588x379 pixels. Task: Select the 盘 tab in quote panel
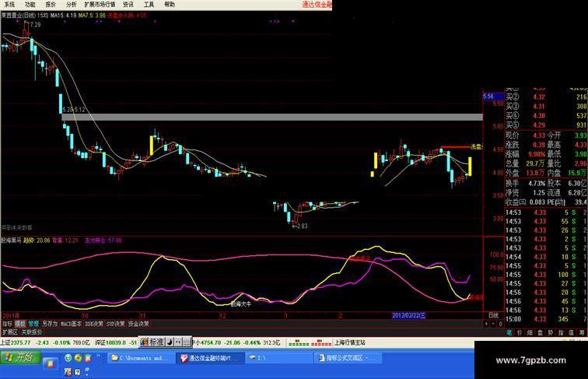coord(540,332)
